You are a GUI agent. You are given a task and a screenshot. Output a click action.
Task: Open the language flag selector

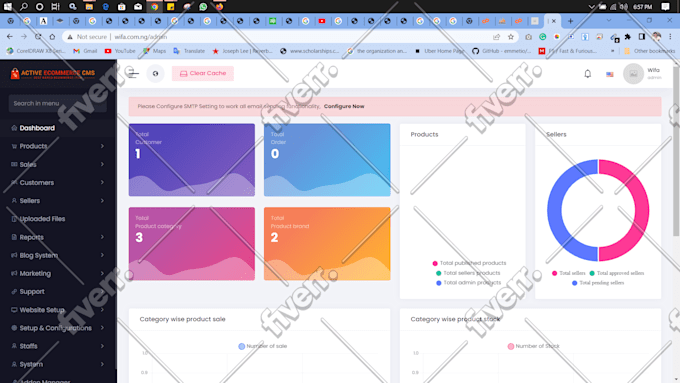click(610, 74)
